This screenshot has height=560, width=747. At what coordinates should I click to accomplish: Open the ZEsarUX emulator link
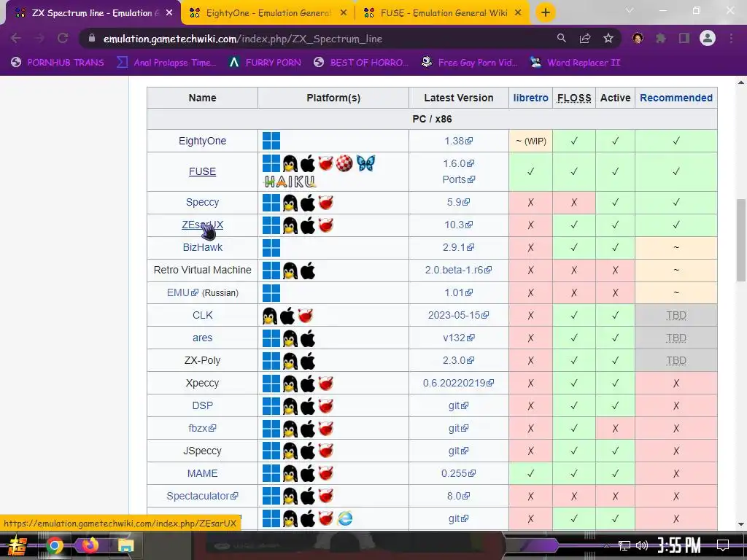pos(203,225)
